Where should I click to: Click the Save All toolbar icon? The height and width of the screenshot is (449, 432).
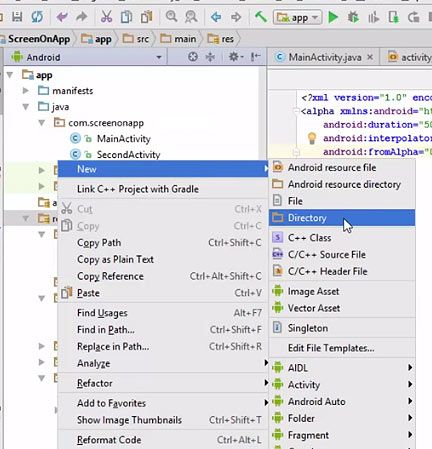point(17,17)
